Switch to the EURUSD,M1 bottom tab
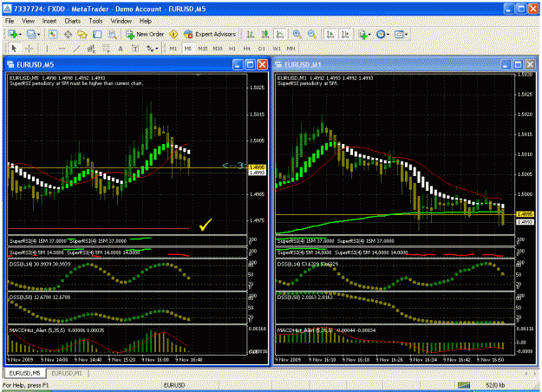 tap(67, 373)
